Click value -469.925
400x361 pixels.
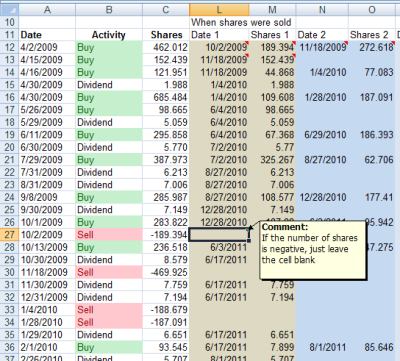point(166,272)
